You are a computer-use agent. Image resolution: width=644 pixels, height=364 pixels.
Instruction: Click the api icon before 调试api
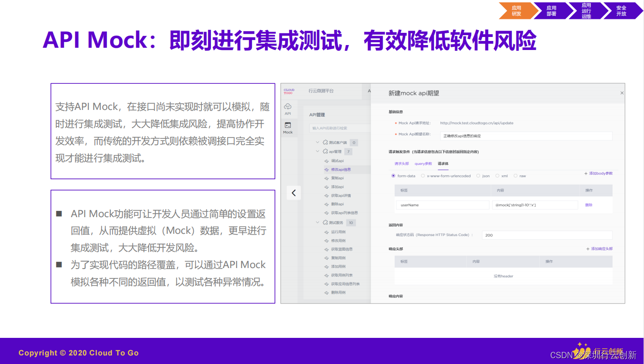click(x=327, y=161)
